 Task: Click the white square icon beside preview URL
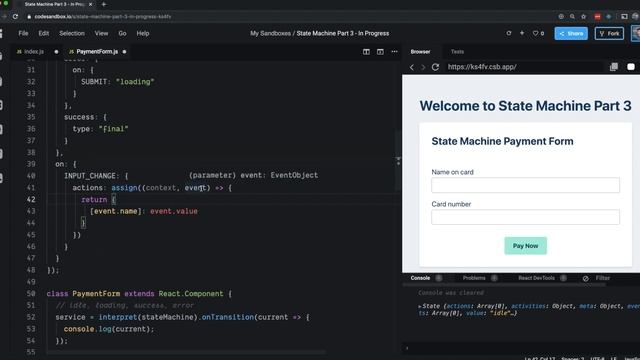coord(631,67)
